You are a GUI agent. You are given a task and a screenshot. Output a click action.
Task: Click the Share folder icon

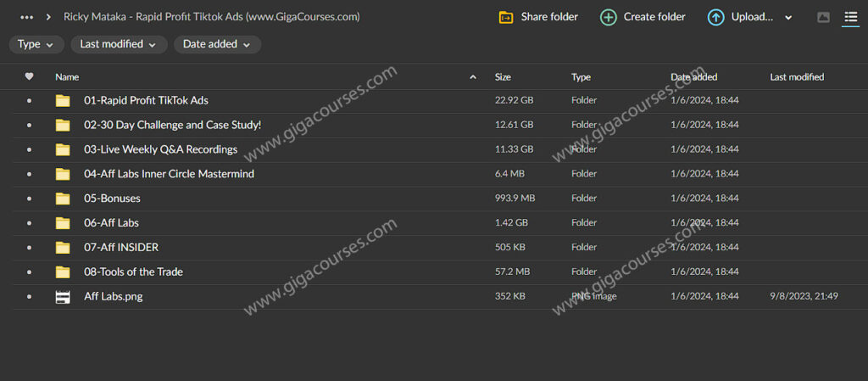[x=506, y=17]
